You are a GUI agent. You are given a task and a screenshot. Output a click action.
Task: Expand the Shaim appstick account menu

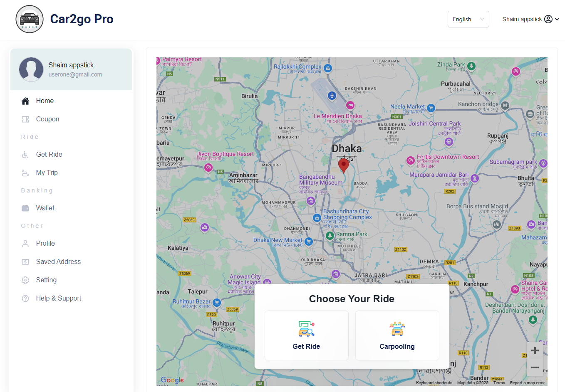530,19
